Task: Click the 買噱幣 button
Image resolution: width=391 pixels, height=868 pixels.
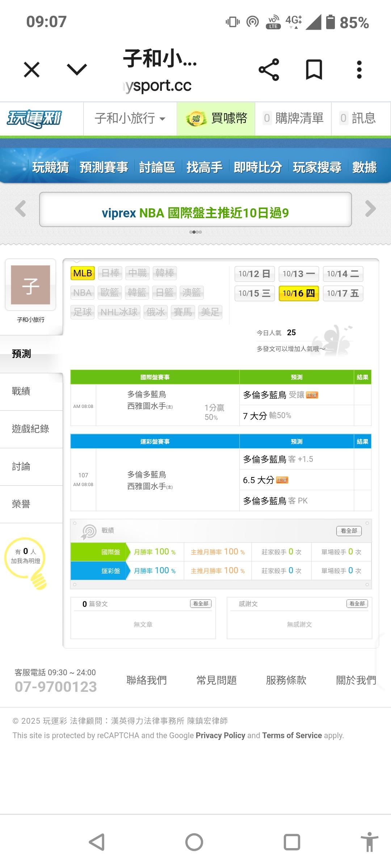Action: pyautogui.click(x=216, y=119)
